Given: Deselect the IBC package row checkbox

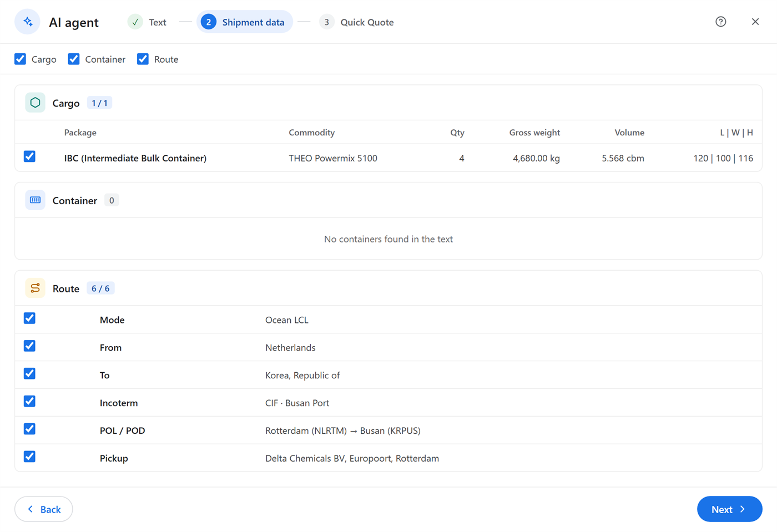Looking at the screenshot, I should point(29,156).
